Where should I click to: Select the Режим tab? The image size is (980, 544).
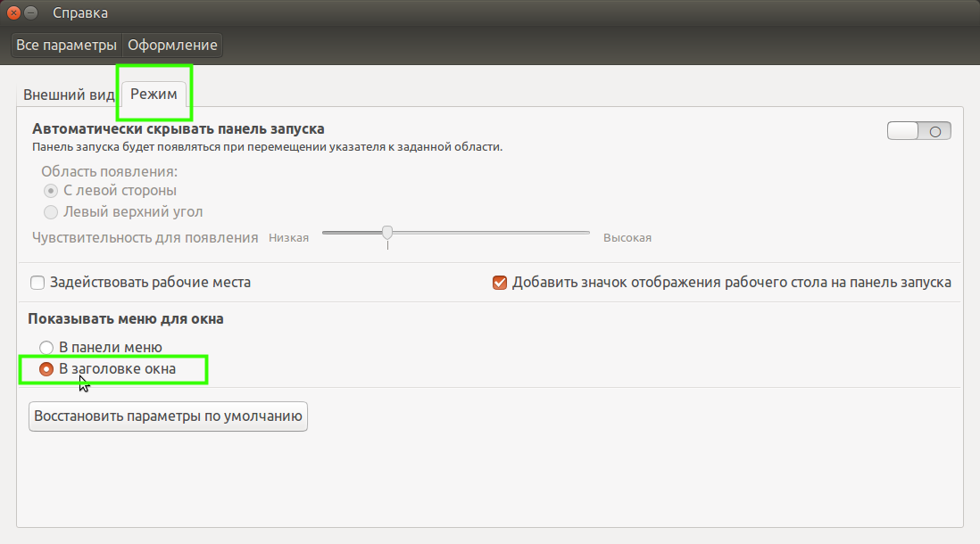pyautogui.click(x=154, y=95)
